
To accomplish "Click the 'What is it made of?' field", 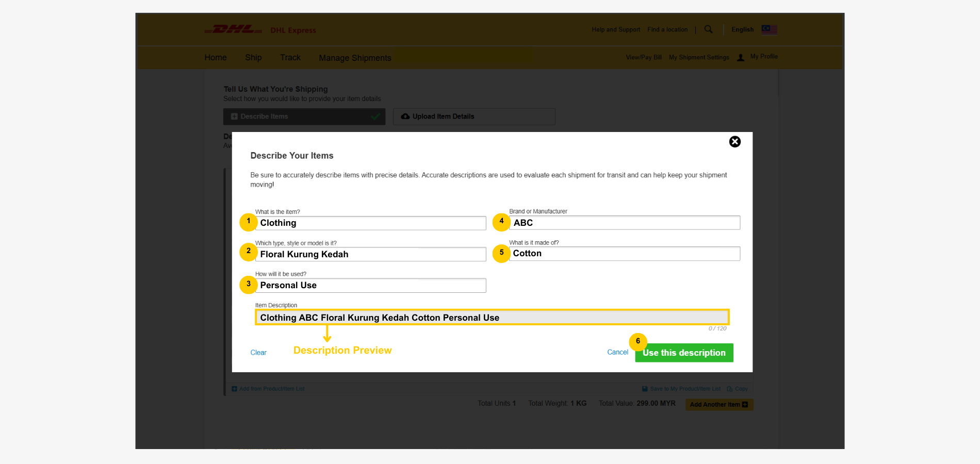I will (625, 254).
